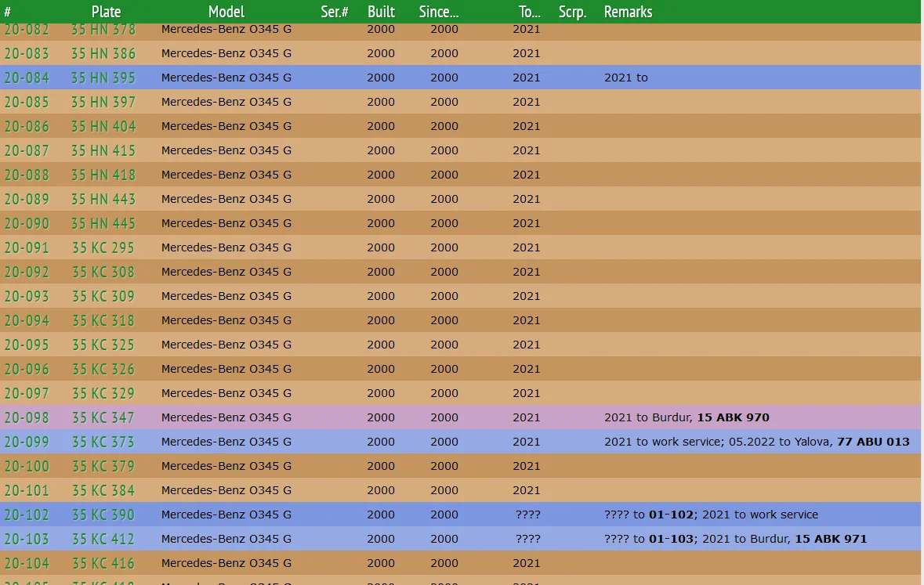Click plate 35 KC 384
924x585 pixels.
tap(103, 490)
